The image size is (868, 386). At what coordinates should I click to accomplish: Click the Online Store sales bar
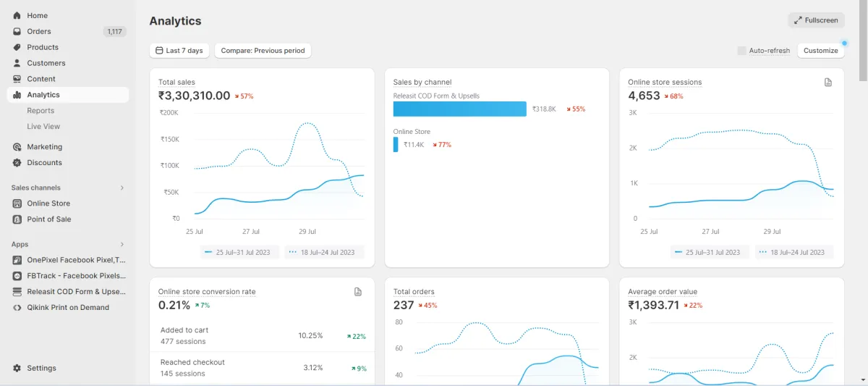click(396, 144)
